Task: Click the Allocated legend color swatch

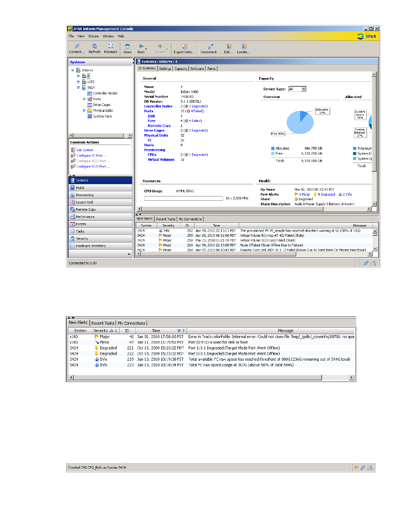Action: pos(273,148)
